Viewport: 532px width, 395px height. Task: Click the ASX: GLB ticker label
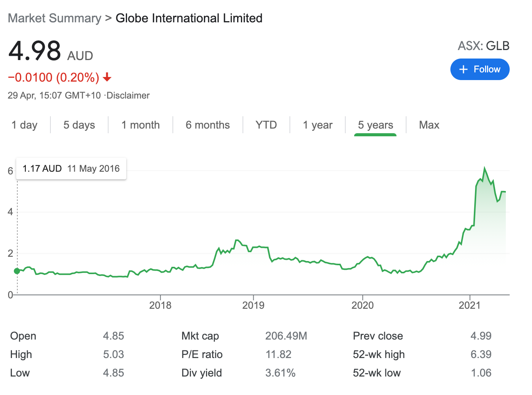point(483,46)
